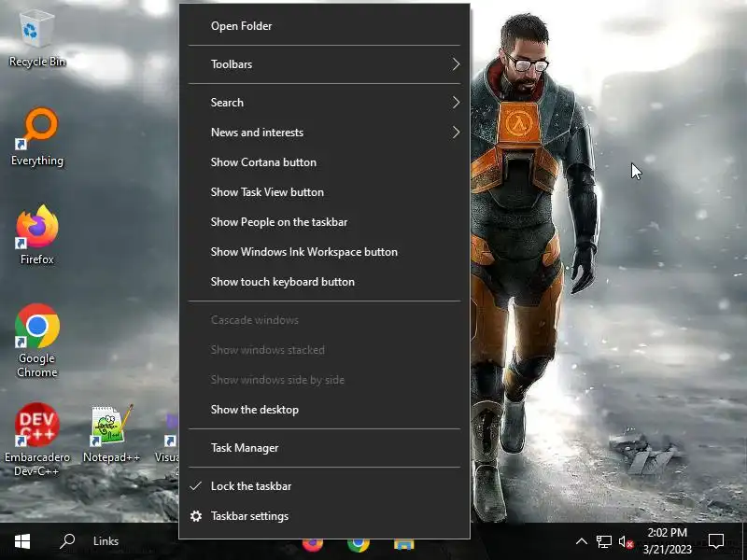Expand the Toolbars submenu
This screenshot has width=747, height=560.
(324, 64)
